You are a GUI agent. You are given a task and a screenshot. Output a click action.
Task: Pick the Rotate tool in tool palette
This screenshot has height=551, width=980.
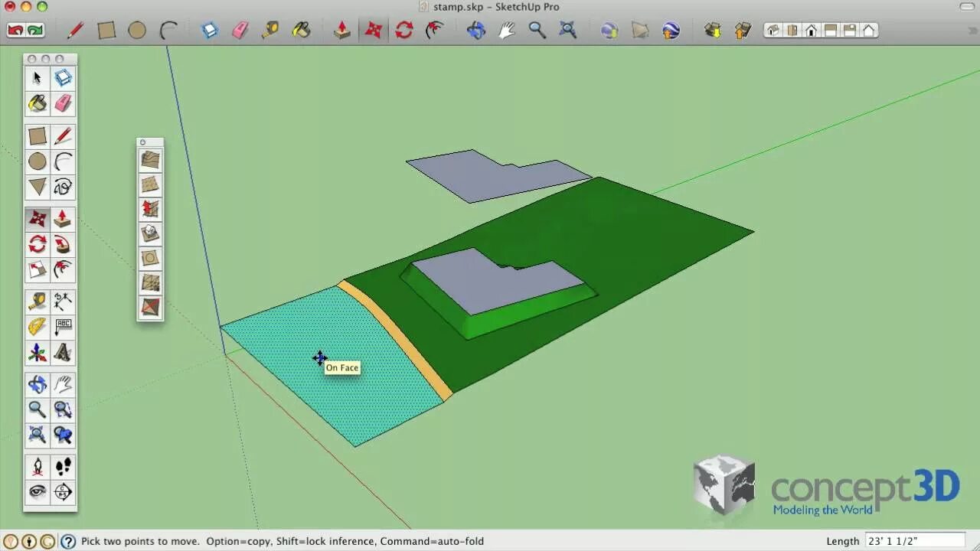tap(37, 245)
